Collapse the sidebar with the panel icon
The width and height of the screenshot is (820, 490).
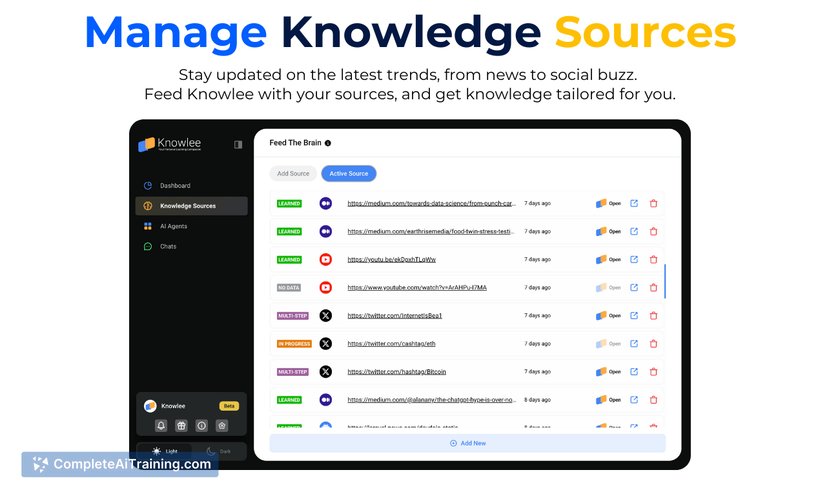[x=238, y=144]
